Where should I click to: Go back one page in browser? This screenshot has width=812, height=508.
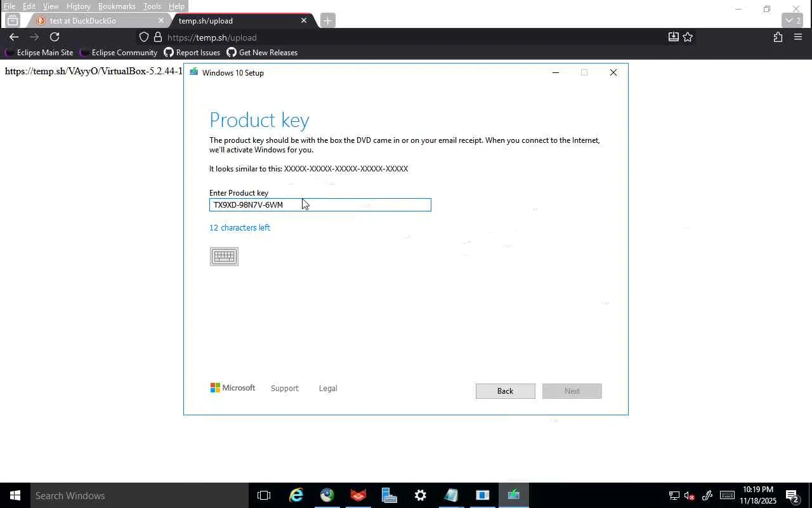[x=14, y=37]
